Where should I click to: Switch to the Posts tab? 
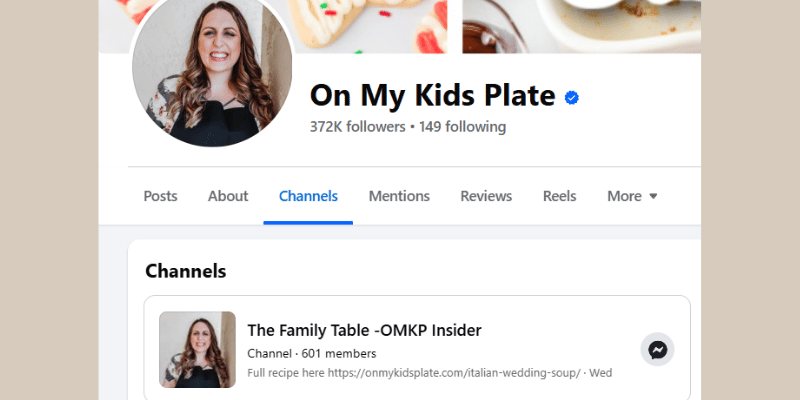tap(160, 196)
